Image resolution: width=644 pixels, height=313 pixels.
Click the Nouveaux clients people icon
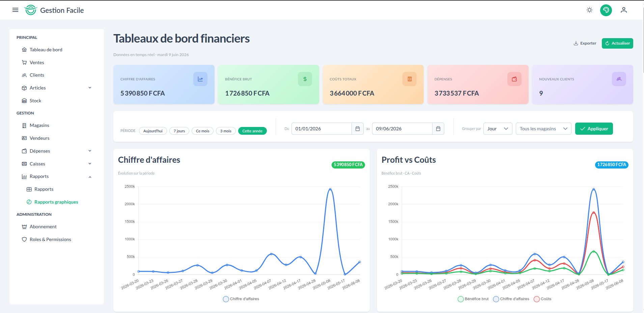coord(619,79)
